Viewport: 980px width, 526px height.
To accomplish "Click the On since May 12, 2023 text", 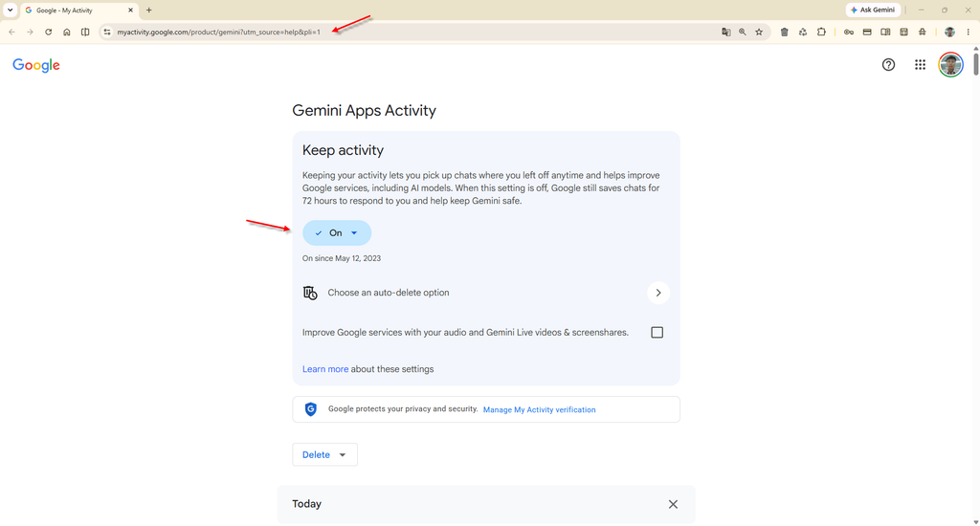I will [342, 258].
